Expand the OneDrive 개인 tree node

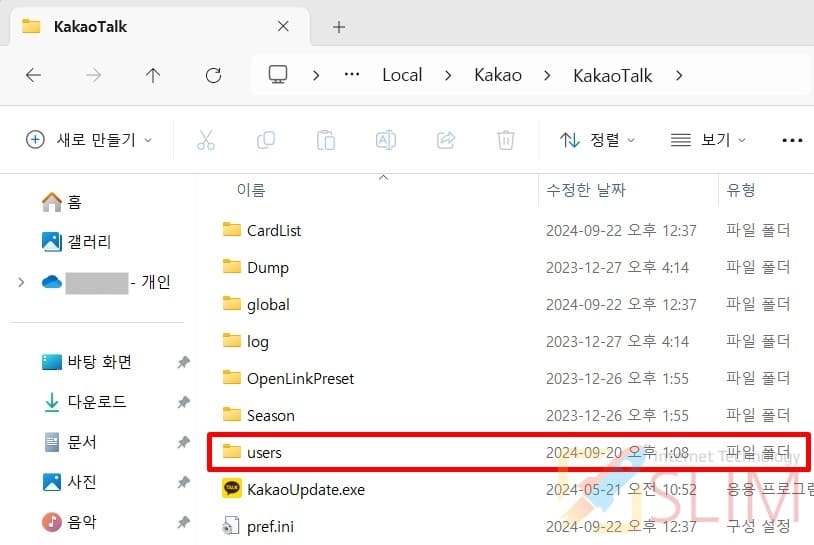click(x=21, y=282)
